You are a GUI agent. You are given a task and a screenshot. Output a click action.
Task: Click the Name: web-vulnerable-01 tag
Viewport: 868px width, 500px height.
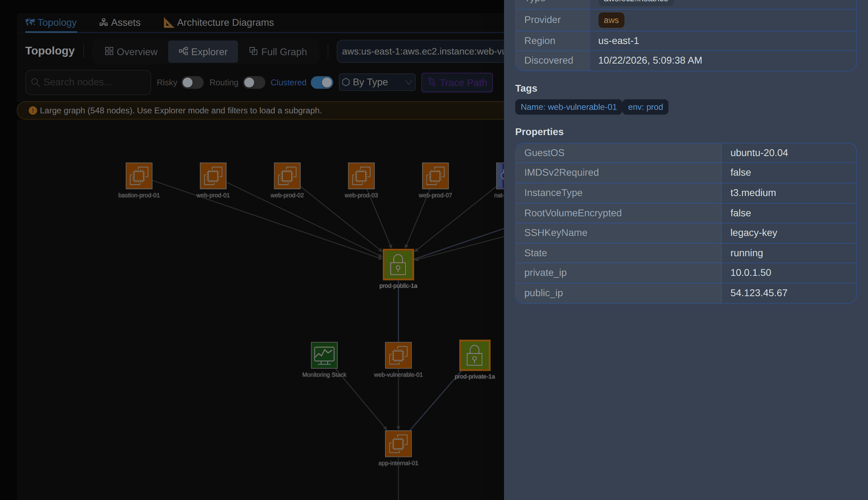(569, 107)
